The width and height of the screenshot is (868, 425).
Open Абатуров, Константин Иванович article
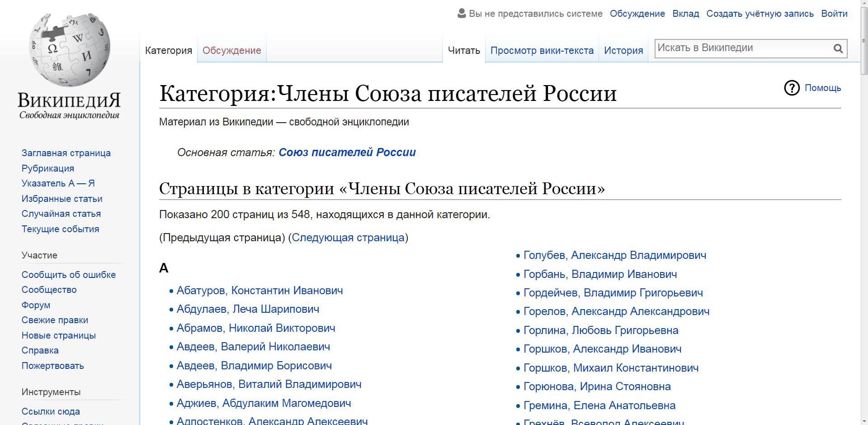(259, 291)
